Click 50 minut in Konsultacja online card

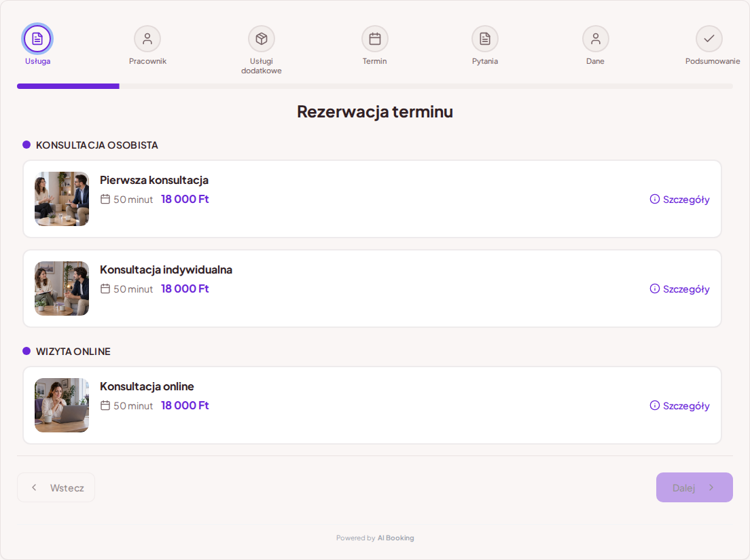133,406
